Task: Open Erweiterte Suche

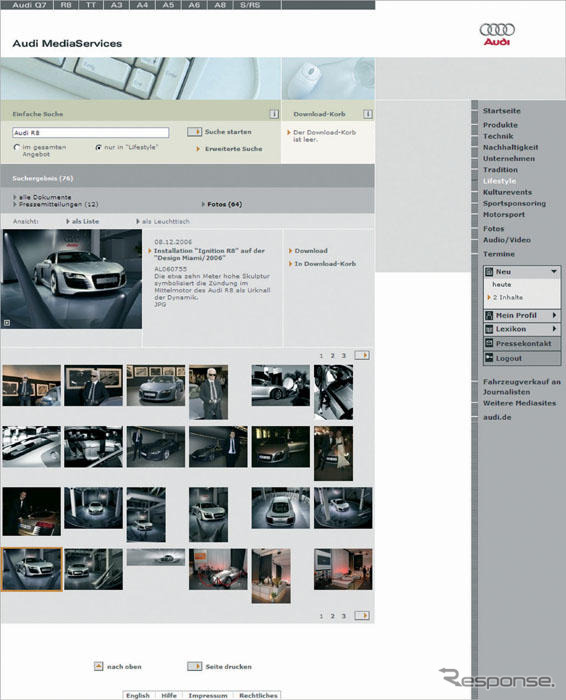Action: pyautogui.click(x=233, y=149)
